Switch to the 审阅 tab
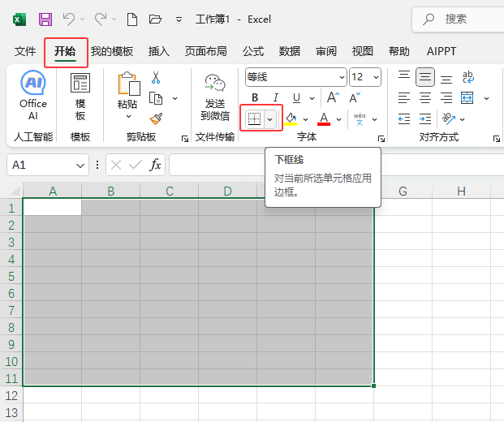This screenshot has width=504, height=422. point(326,51)
